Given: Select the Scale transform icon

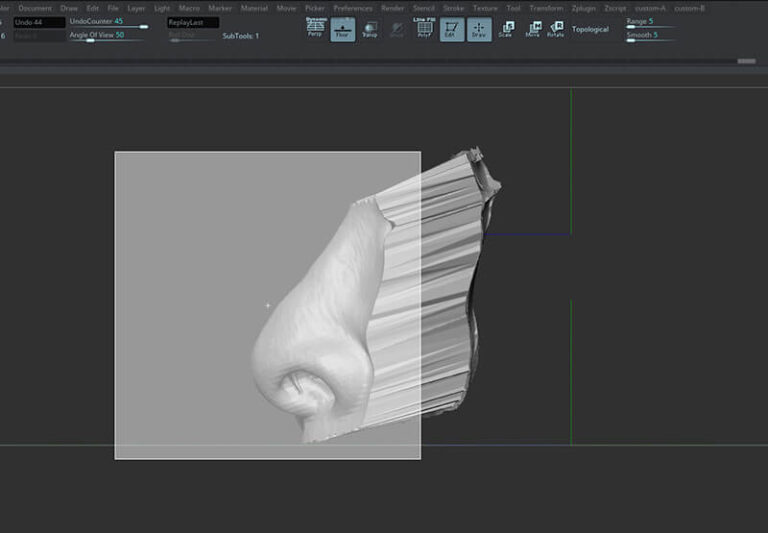Looking at the screenshot, I should tap(506, 29).
